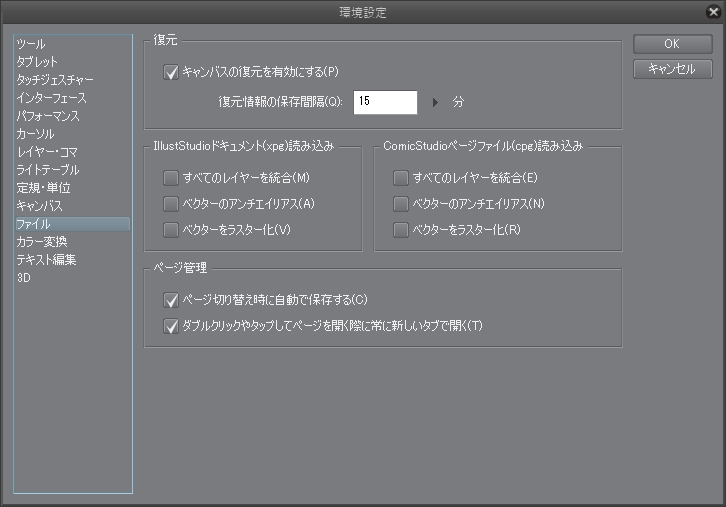Enable ベクターをラスター化(V) checkbox
The height and width of the screenshot is (507, 726).
(x=171, y=231)
